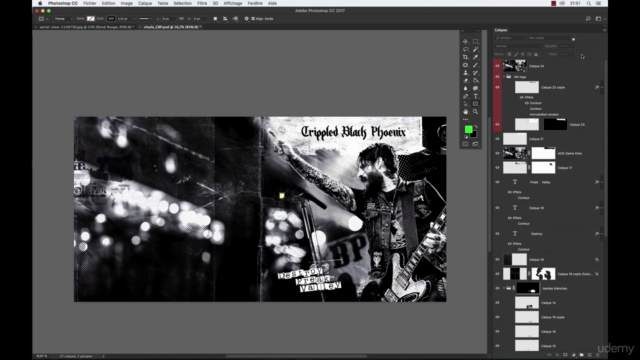Hide the Destroy text layer

pyautogui.click(x=497, y=234)
